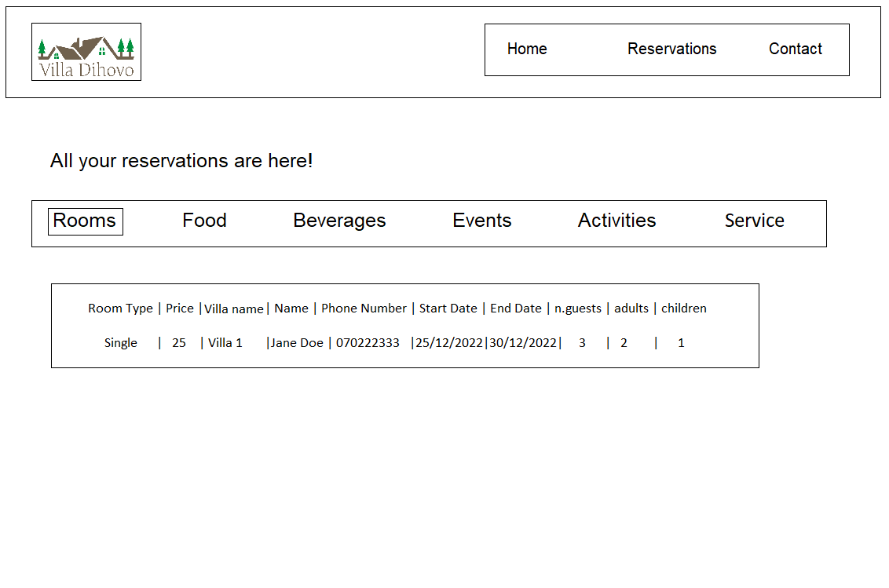Select the Jane Doe name cell
889x588 pixels.
pos(297,343)
